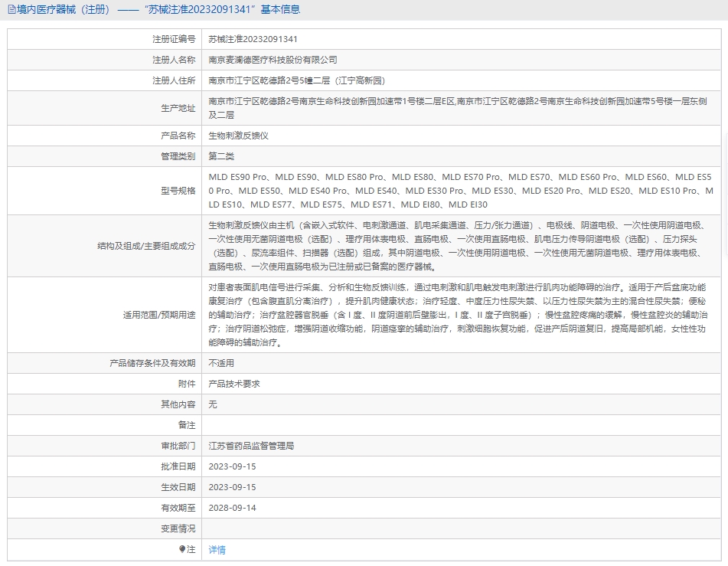Screen dimensions: 728x566
Task: Click the 注册人名称 label cell
Action: (x=104, y=60)
